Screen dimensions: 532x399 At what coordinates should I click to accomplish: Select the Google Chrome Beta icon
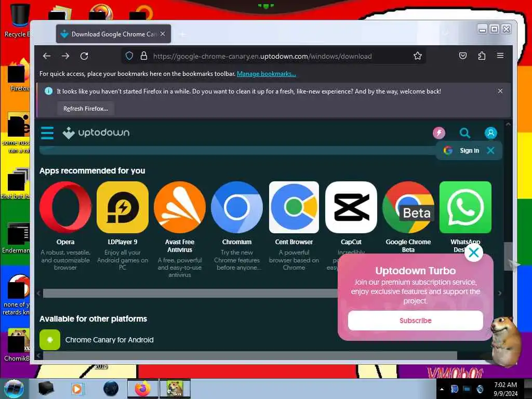408,207
